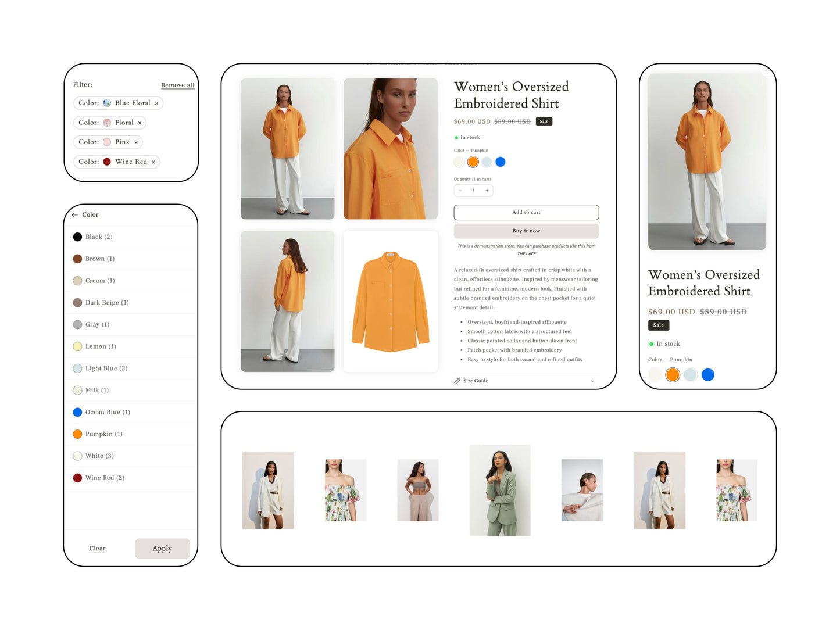Select the blue color swatch on the product page
The image size is (840, 630).
(501, 162)
